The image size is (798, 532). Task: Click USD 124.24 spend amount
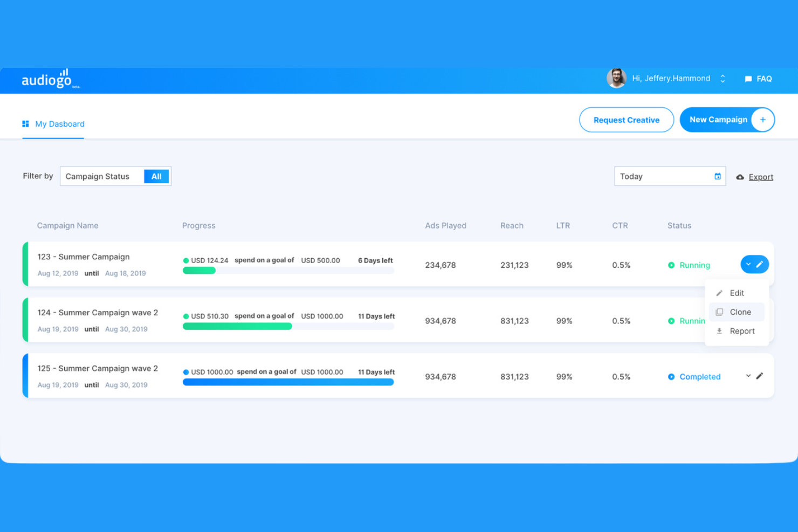pyautogui.click(x=210, y=260)
